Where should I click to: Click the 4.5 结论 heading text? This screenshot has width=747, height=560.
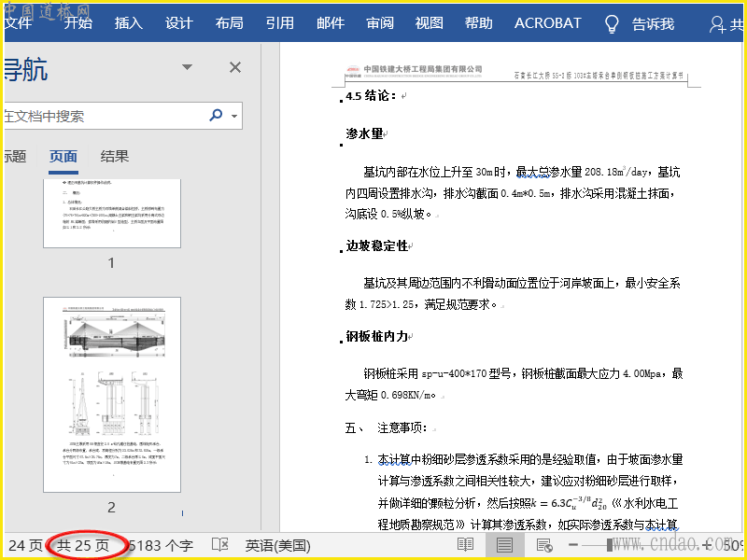point(371,96)
